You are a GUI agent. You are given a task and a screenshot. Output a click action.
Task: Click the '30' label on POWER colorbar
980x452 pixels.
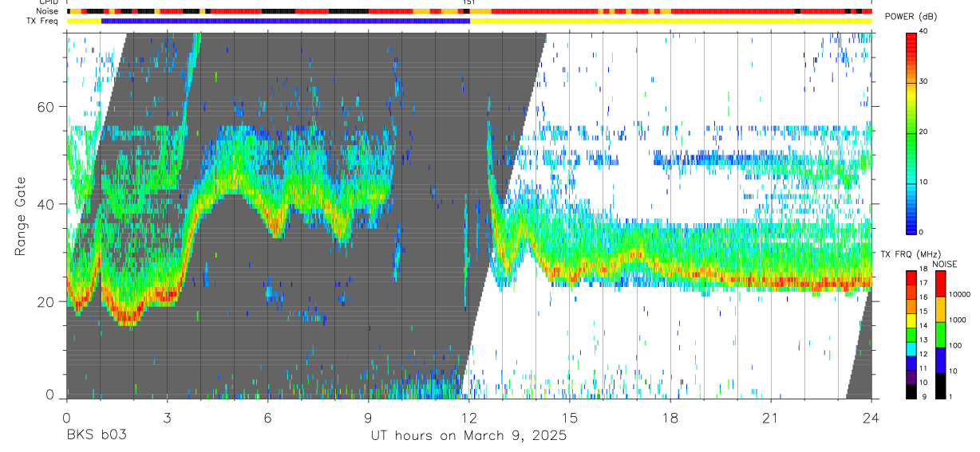pos(924,81)
